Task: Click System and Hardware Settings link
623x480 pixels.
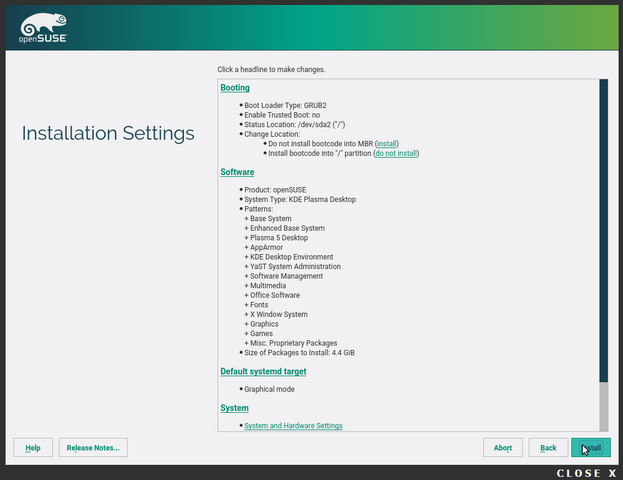Action: (293, 426)
